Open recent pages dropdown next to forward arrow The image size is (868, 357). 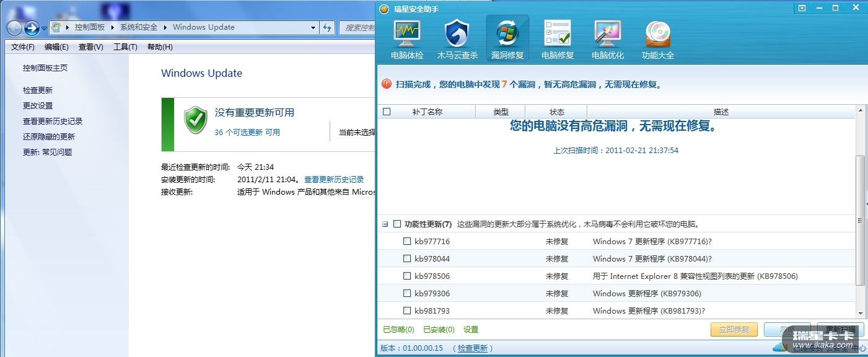click(44, 28)
